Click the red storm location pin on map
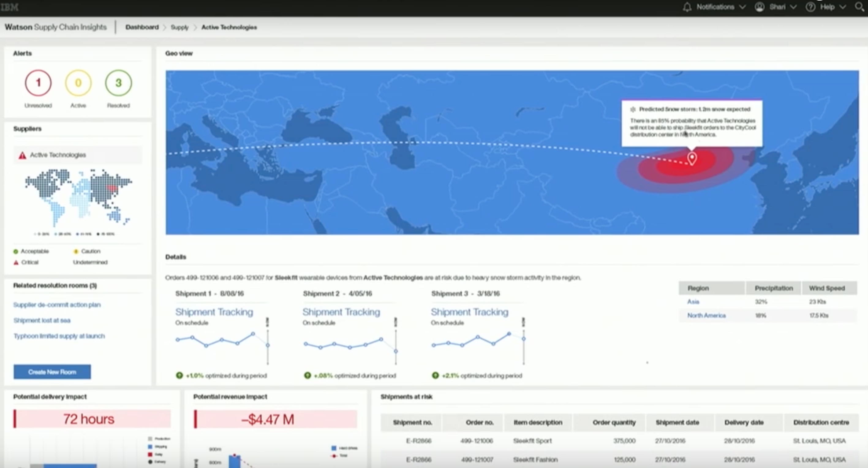This screenshot has width=868, height=468. pos(692,158)
